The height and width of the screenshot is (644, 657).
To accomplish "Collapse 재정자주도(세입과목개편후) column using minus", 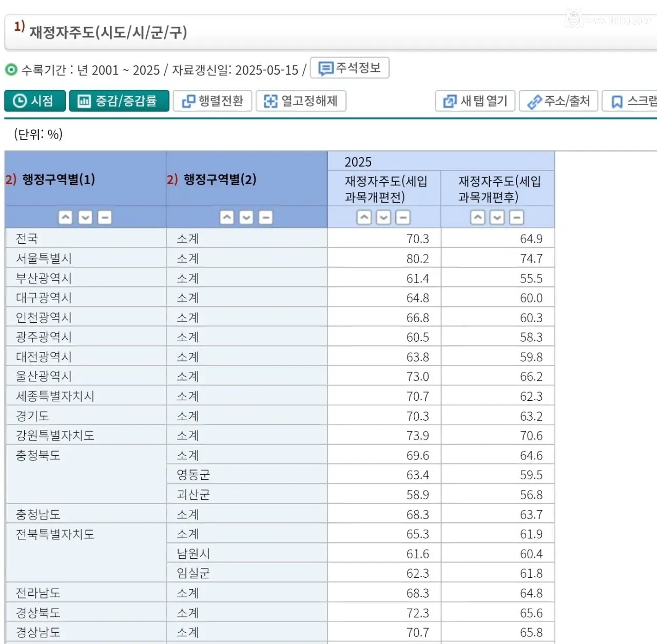I will (x=516, y=218).
